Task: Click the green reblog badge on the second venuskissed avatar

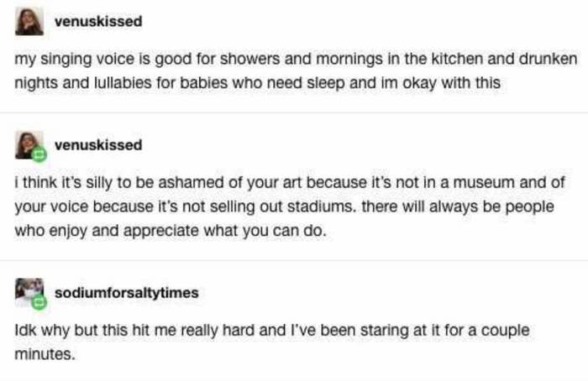Action: pos(39,154)
